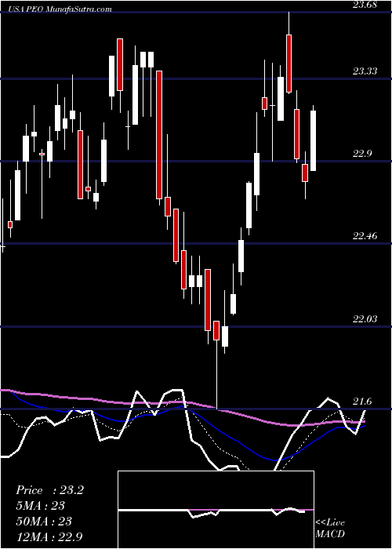
Task: Click the 21.6 price axis label
Action: tap(362, 402)
